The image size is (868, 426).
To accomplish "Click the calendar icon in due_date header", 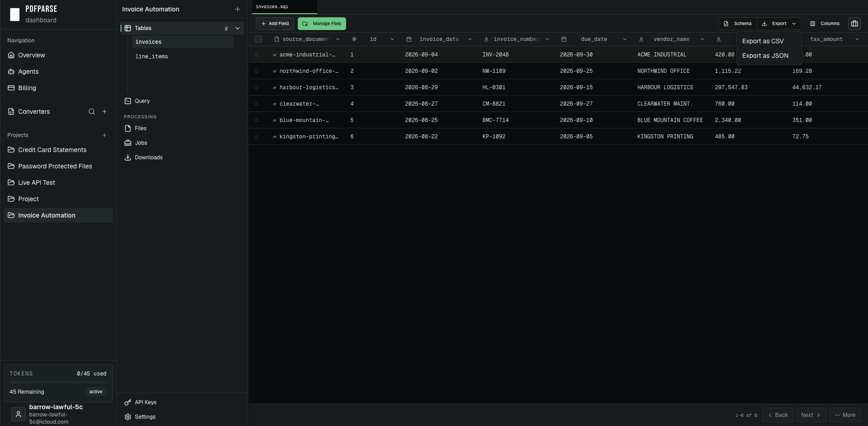I will (x=564, y=39).
